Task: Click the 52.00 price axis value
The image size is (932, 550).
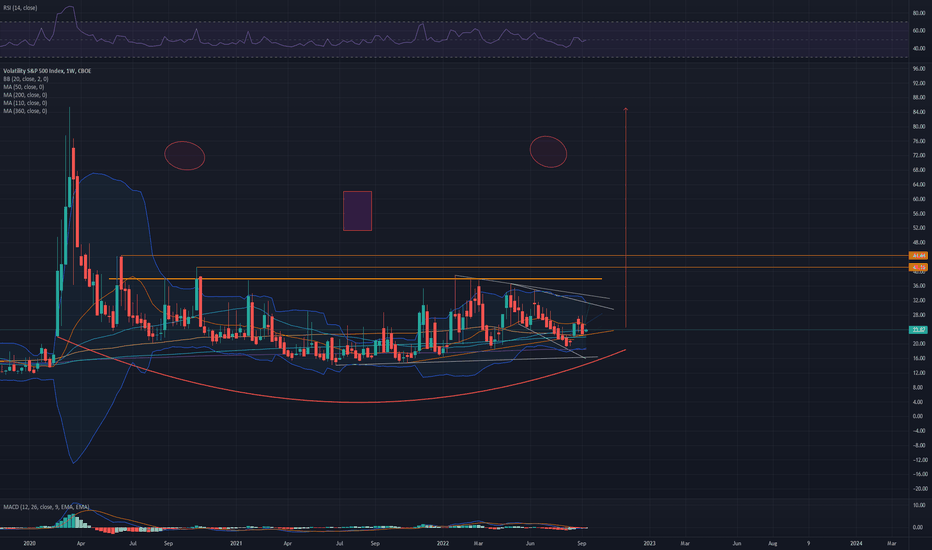Action: click(x=918, y=228)
